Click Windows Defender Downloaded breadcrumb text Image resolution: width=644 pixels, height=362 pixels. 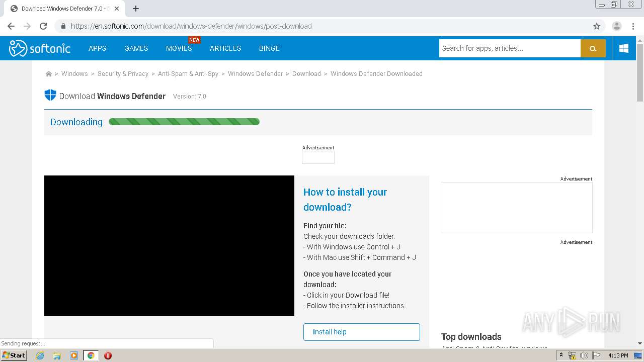(x=376, y=74)
